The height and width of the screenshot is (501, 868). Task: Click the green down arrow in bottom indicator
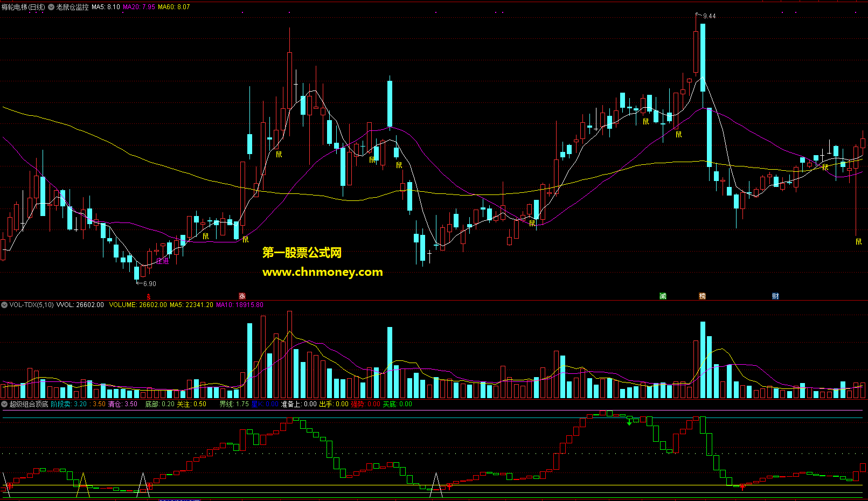[x=629, y=423]
